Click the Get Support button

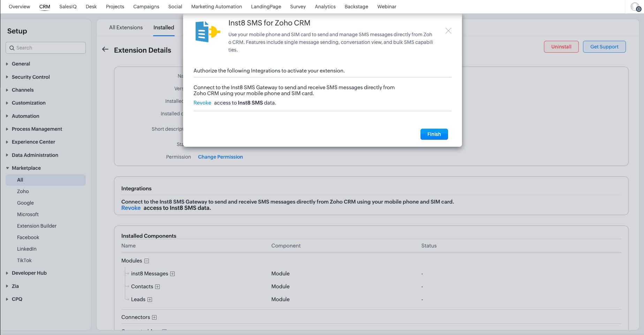click(604, 47)
